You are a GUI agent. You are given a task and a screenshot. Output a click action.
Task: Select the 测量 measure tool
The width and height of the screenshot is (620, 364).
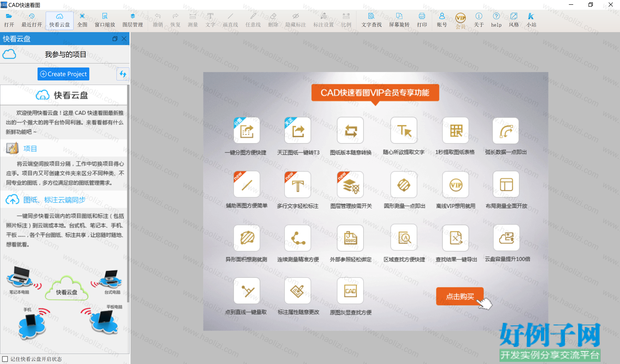pos(193,20)
